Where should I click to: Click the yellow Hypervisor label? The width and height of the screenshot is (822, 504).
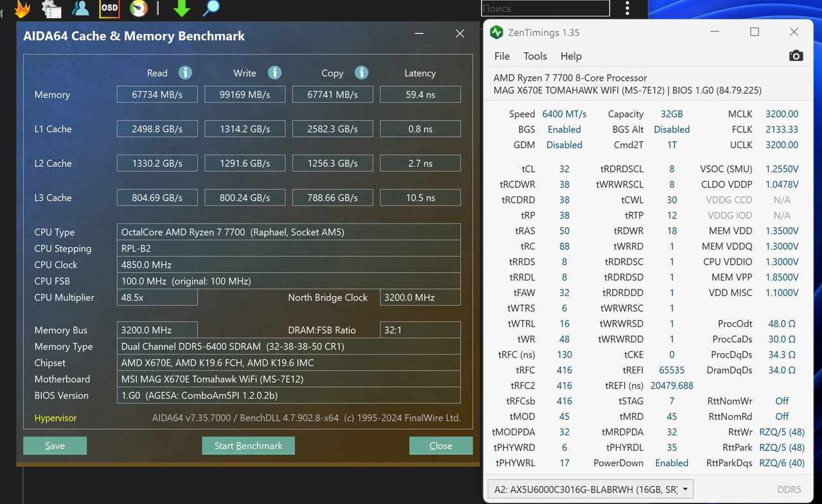click(55, 418)
